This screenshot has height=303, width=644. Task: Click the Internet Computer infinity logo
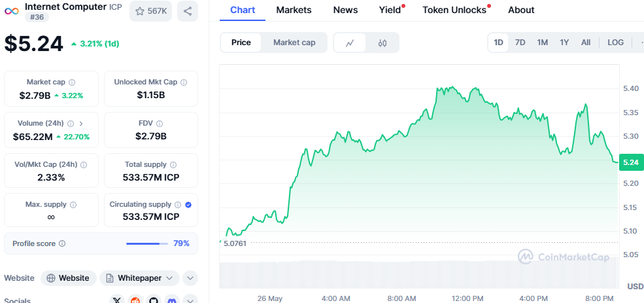point(12,11)
